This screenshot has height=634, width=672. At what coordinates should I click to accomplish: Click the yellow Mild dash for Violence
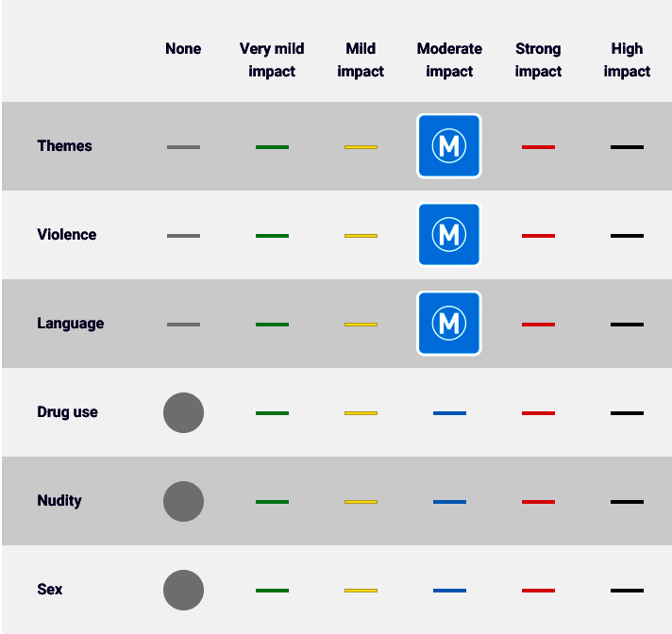361,236
